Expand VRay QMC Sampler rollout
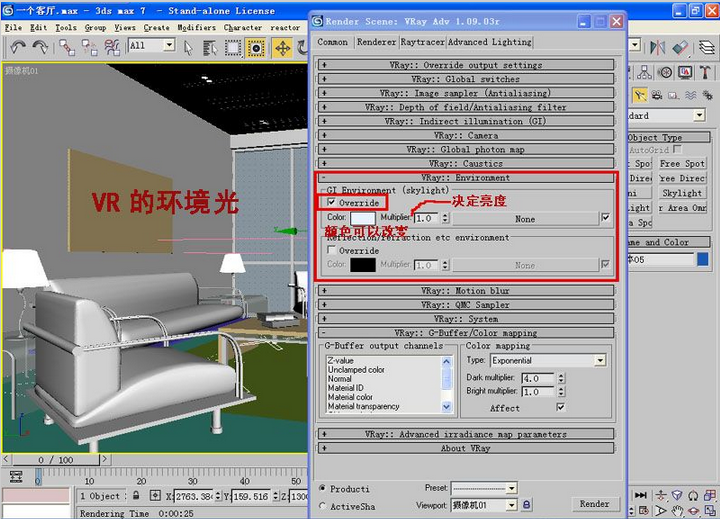 click(465, 305)
